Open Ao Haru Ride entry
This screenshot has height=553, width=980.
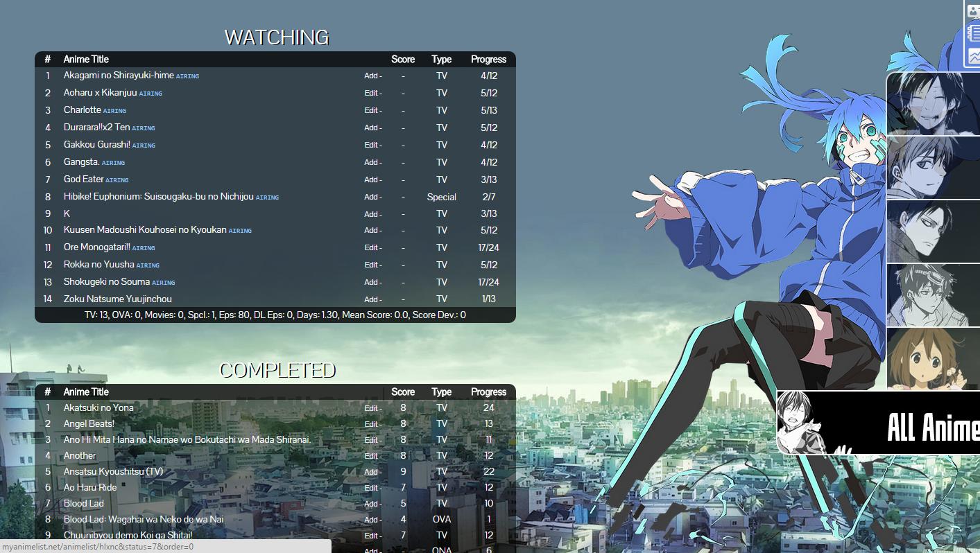tap(90, 487)
